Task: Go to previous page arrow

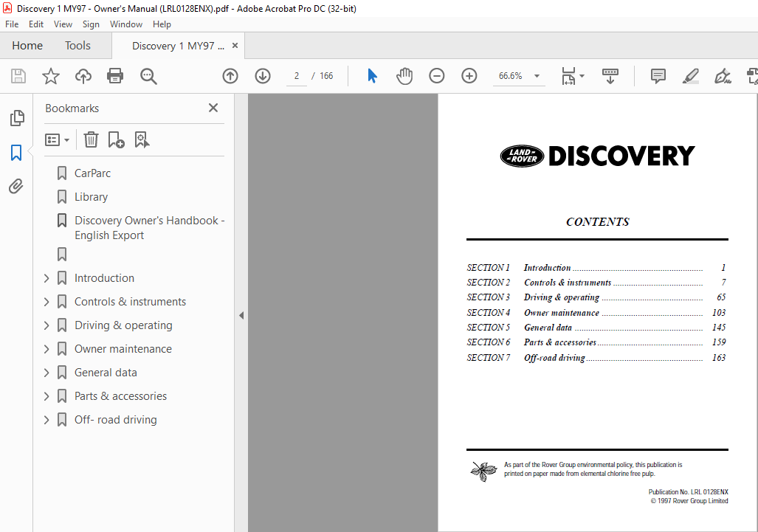Action: pos(230,76)
